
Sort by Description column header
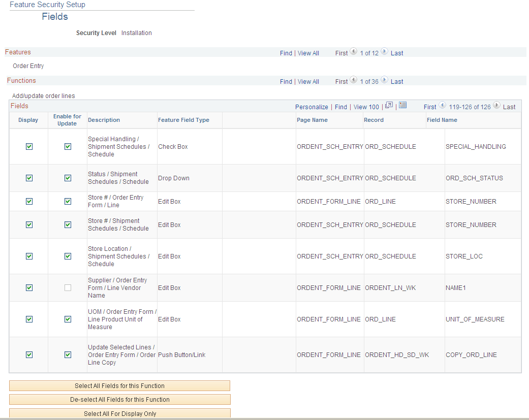point(104,120)
